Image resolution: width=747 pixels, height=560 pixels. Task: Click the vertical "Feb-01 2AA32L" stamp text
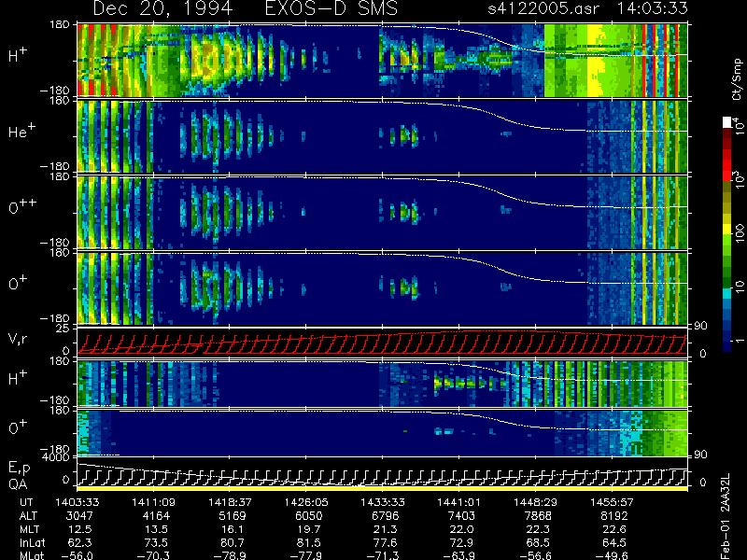(x=726, y=517)
